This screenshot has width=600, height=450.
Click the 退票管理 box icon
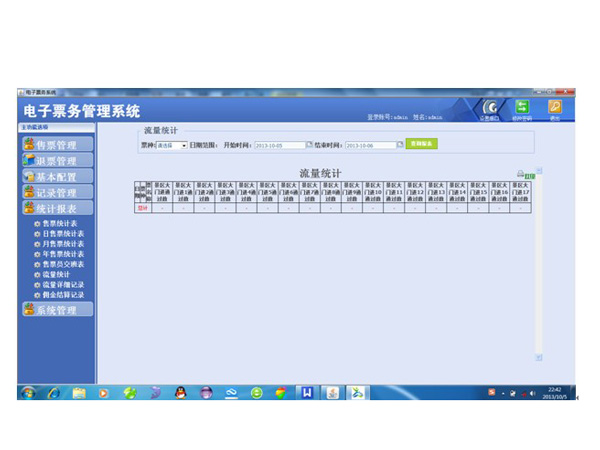[x=29, y=160]
